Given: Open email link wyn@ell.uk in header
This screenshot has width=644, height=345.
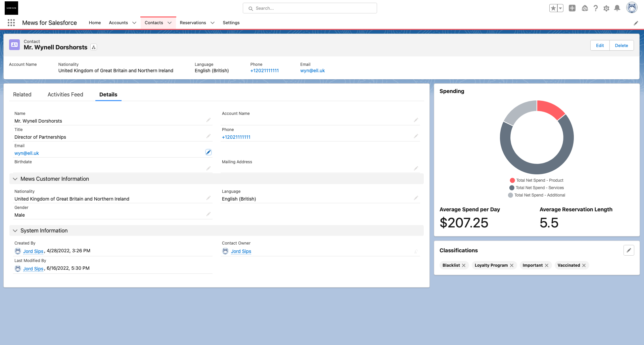Looking at the screenshot, I should [x=312, y=71].
